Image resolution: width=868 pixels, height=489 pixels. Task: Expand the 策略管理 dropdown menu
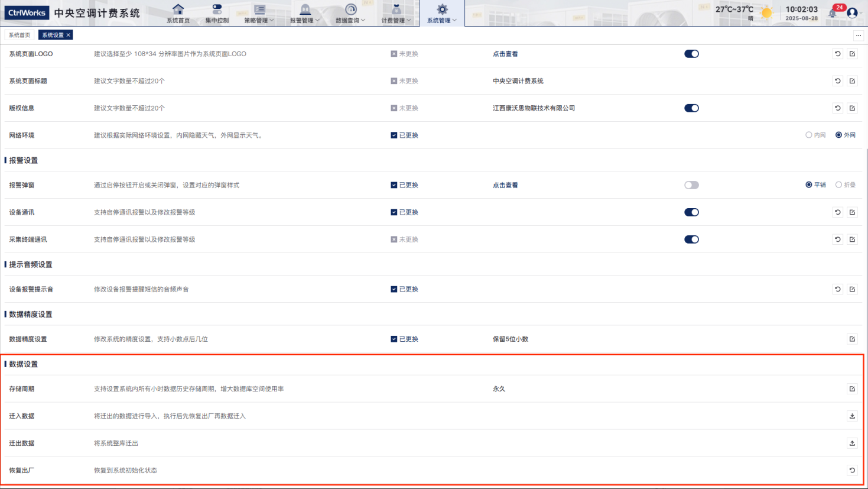pos(259,13)
